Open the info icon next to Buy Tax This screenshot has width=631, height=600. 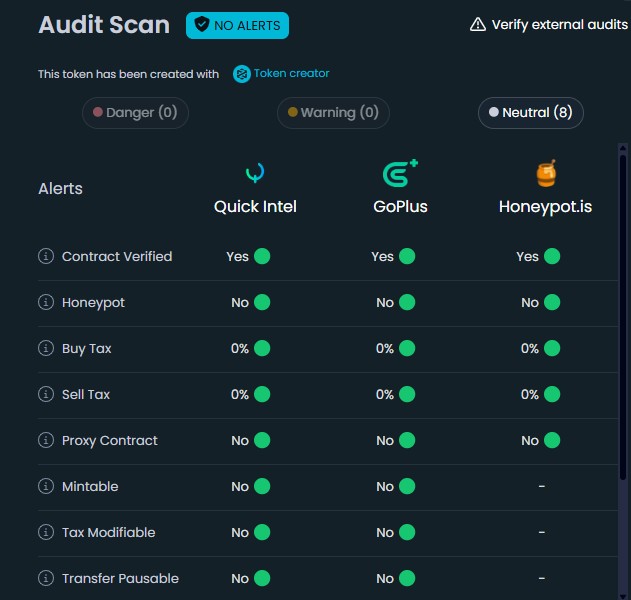click(46, 348)
